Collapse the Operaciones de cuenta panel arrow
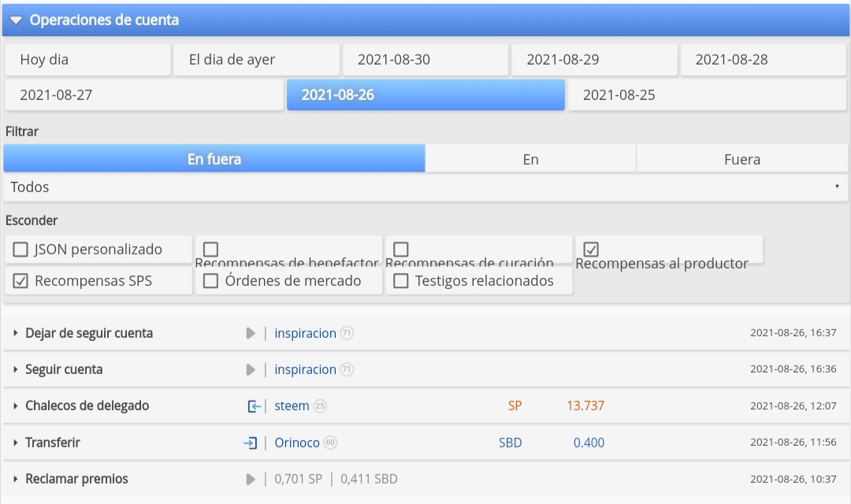This screenshot has height=504, width=851. pos(16,20)
